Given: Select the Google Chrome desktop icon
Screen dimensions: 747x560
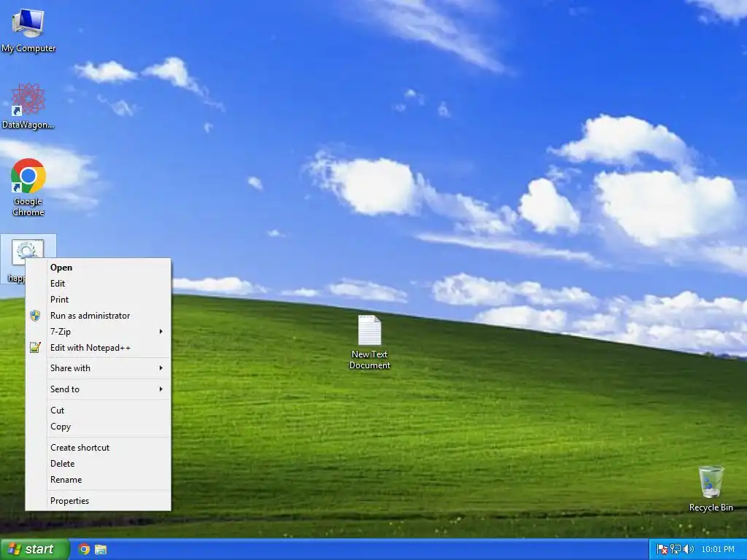Looking at the screenshot, I should [x=28, y=187].
